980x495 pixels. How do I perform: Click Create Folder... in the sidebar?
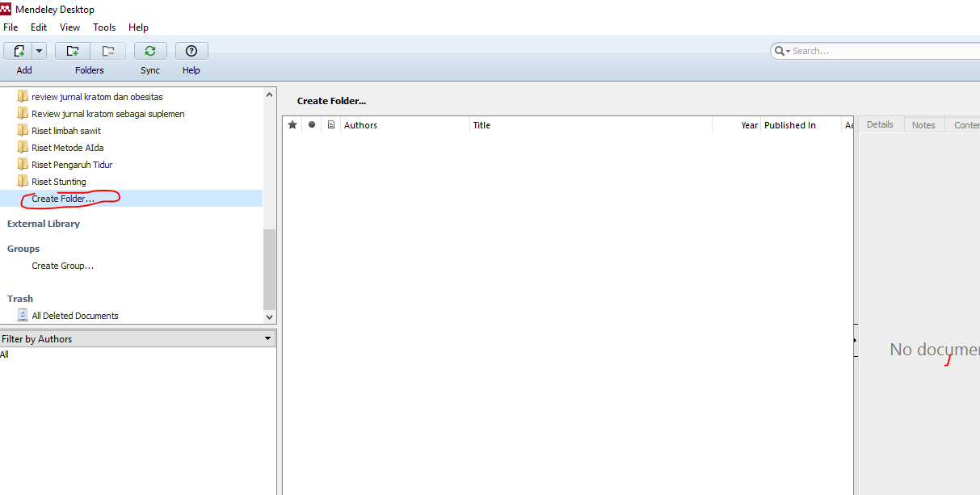(63, 199)
